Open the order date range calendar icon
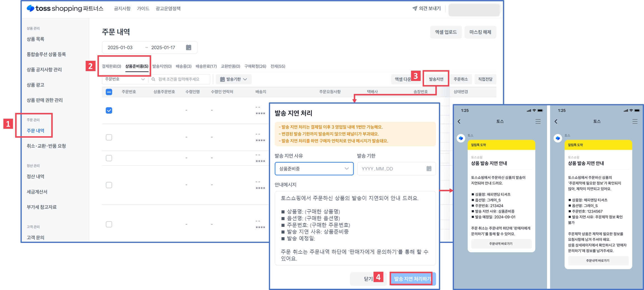Image resolution: width=644 pixels, height=290 pixels. tap(189, 47)
